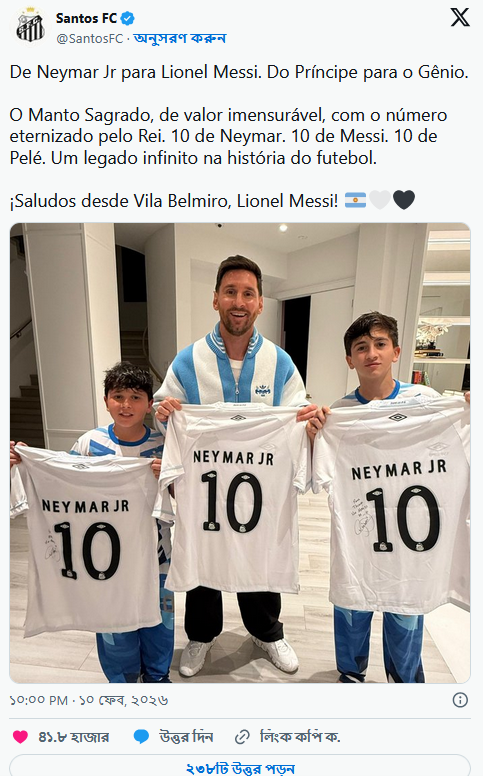Open the tweet info icon
This screenshot has height=776, width=483.
point(460,700)
